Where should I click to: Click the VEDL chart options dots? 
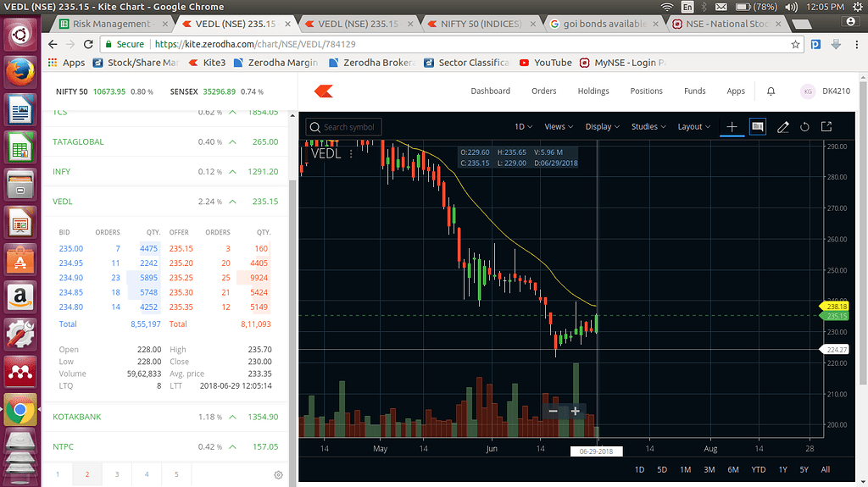(350, 154)
